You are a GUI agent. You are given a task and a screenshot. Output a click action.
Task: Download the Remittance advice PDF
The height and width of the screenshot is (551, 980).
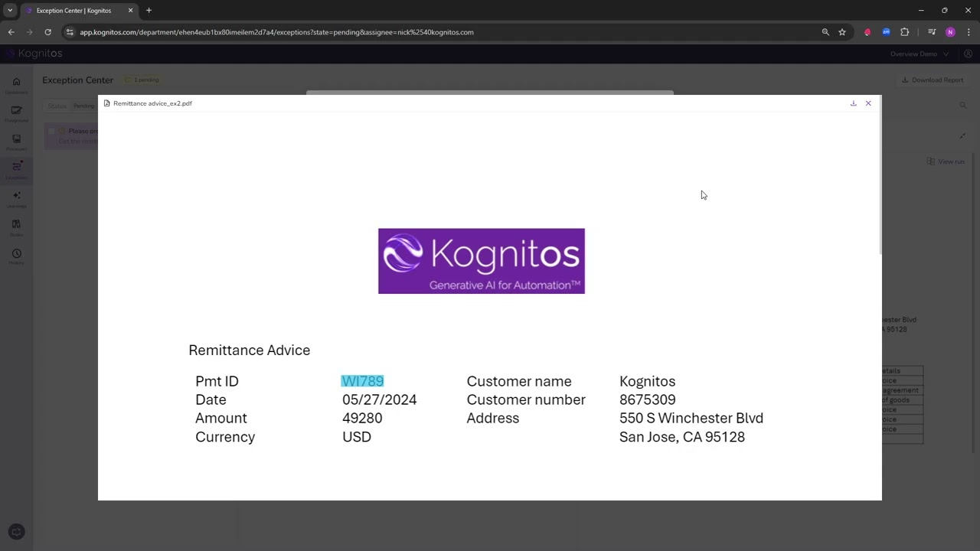point(853,103)
